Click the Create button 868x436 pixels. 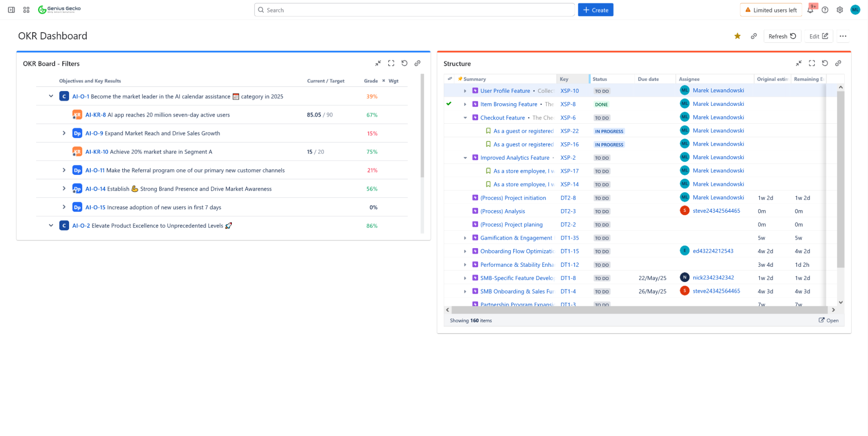[595, 10]
